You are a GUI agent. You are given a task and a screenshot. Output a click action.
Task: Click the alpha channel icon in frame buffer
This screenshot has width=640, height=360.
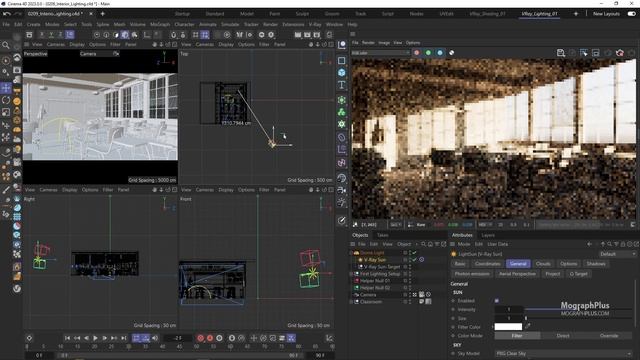tap(452, 53)
